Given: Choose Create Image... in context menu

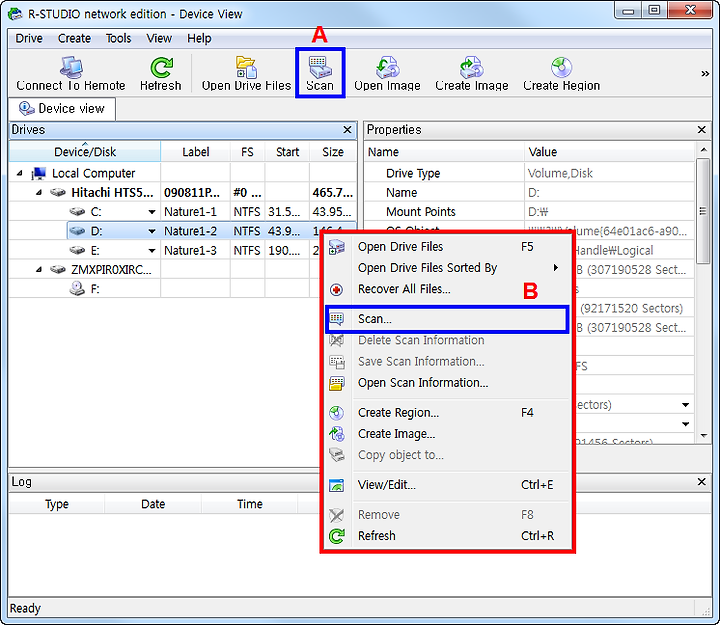Looking at the screenshot, I should point(447,434).
